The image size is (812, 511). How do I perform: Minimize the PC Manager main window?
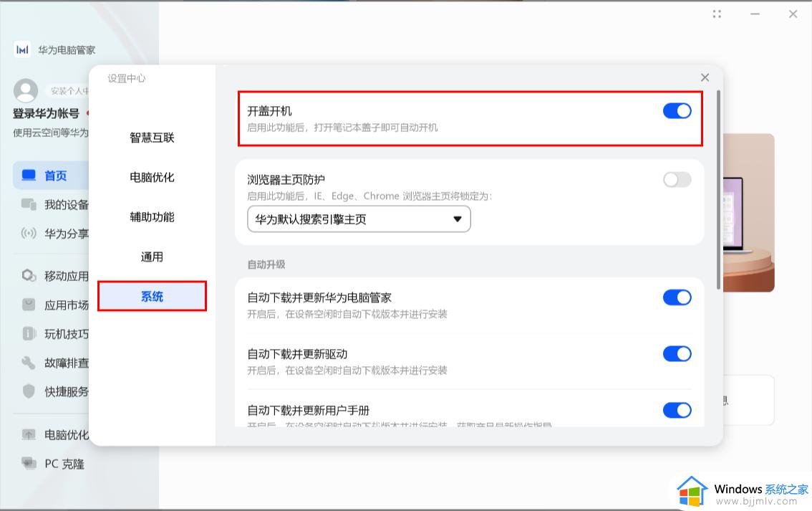tap(755, 14)
